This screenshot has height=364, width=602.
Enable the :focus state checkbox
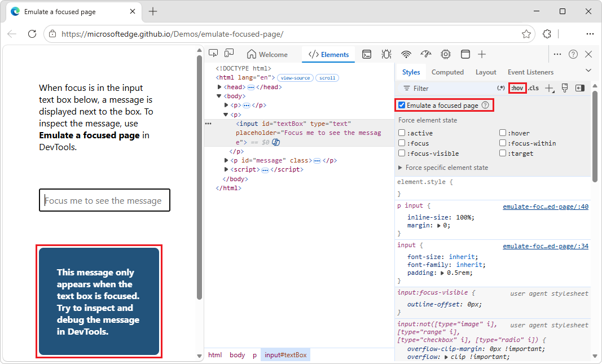[x=402, y=143]
